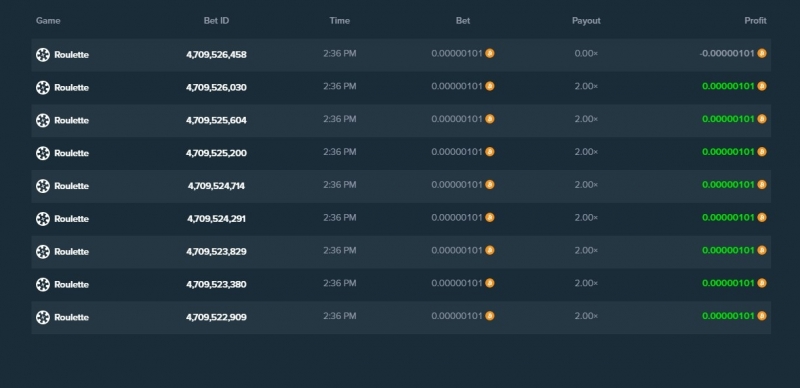Open bet ID 4,709,524,291

[x=216, y=219]
